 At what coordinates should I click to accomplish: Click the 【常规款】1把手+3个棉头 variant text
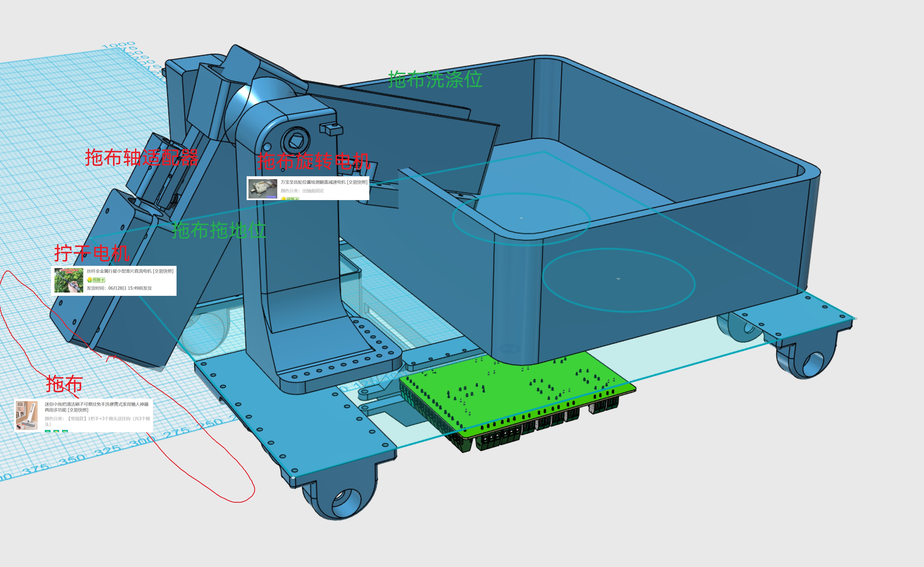point(98,421)
